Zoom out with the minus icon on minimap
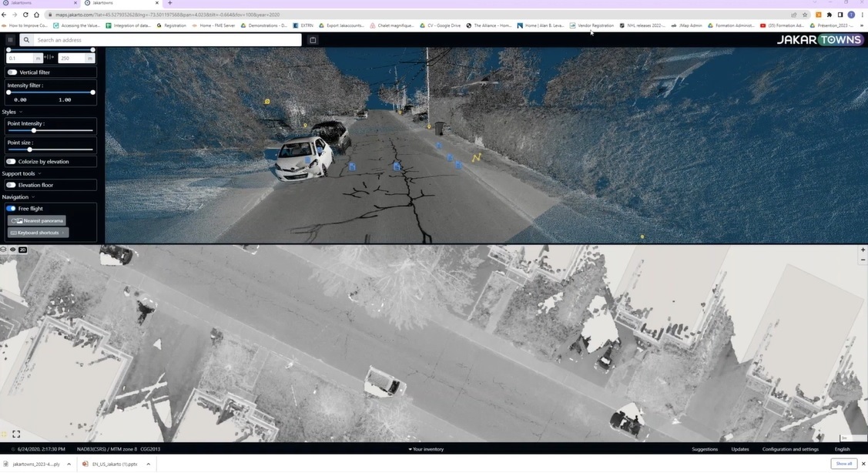The height and width of the screenshot is (473, 868). tap(863, 260)
